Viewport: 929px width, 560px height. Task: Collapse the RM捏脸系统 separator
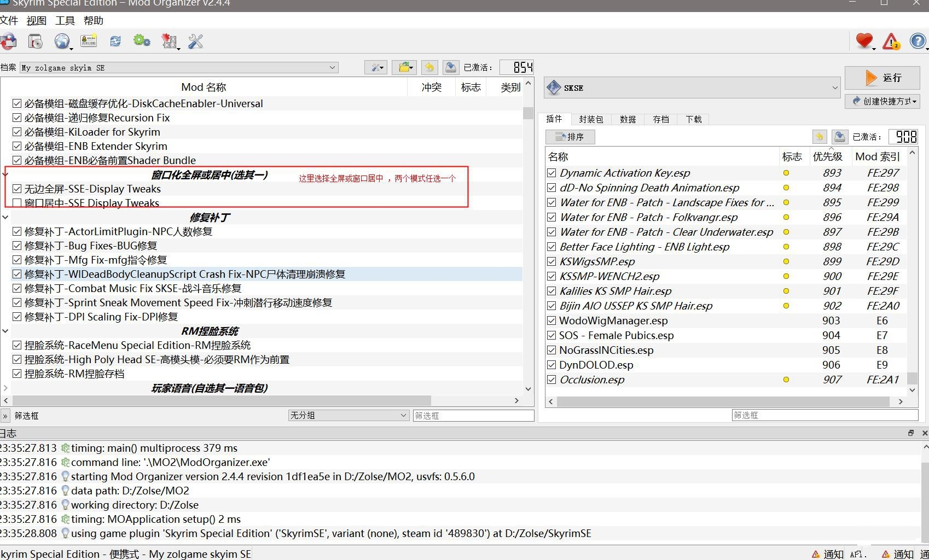pyautogui.click(x=5, y=331)
